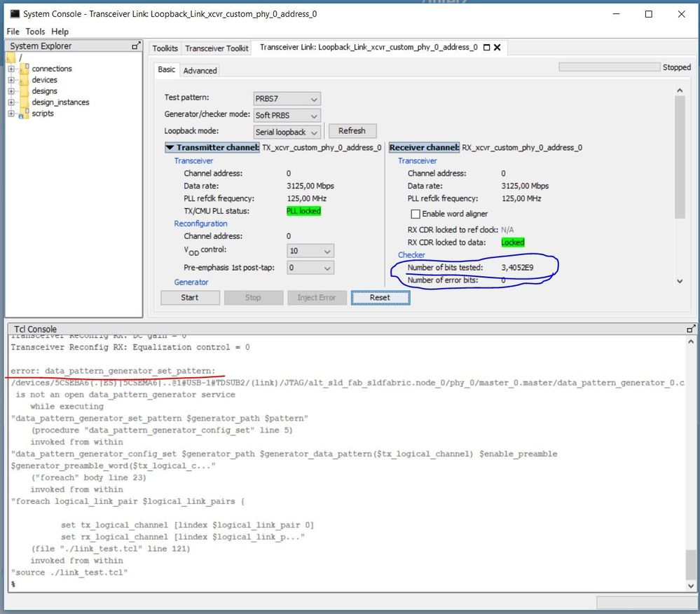Click the channel panel scroll down arrow
Viewport: 700px width, 614px height.
click(680, 281)
